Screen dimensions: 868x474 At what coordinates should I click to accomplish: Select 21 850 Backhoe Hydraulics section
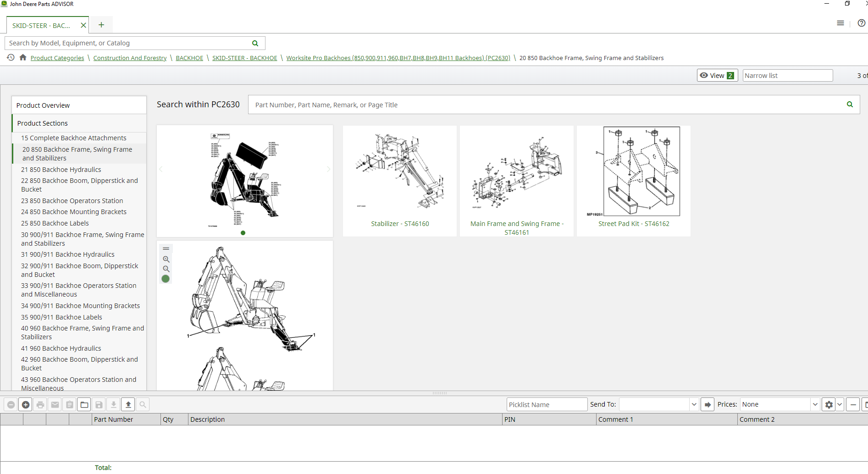(61, 169)
